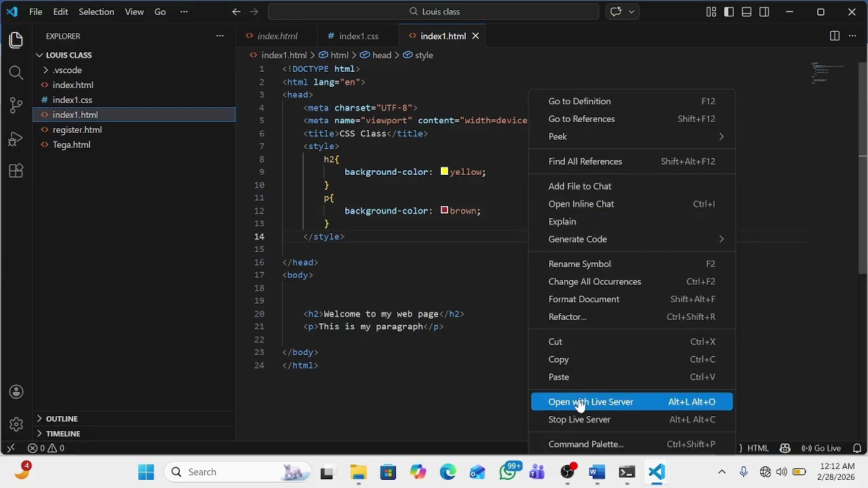Toggle the Primary Side Bar visibility
868x488 pixels.
[729, 12]
